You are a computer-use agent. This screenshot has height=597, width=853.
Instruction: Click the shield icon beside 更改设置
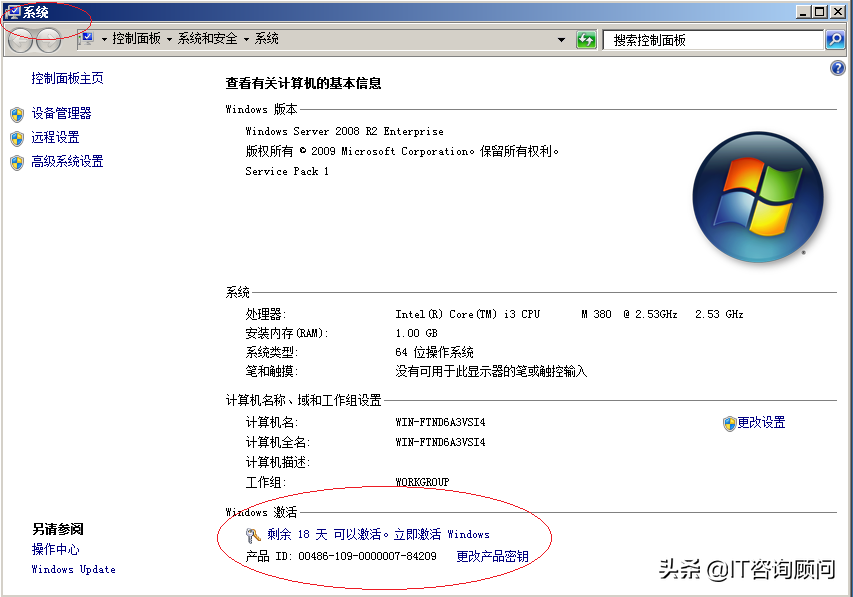[729, 423]
